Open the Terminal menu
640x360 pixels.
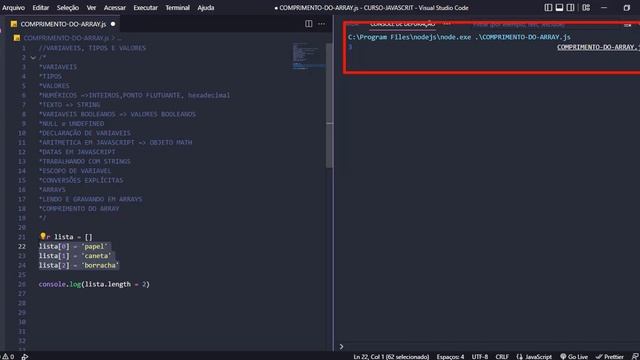(178, 7)
